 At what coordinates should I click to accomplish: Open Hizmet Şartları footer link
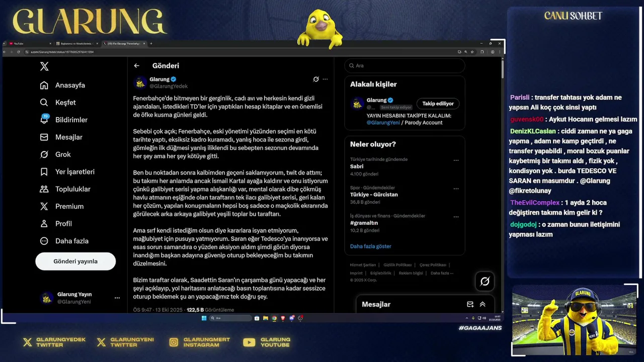[x=363, y=265]
